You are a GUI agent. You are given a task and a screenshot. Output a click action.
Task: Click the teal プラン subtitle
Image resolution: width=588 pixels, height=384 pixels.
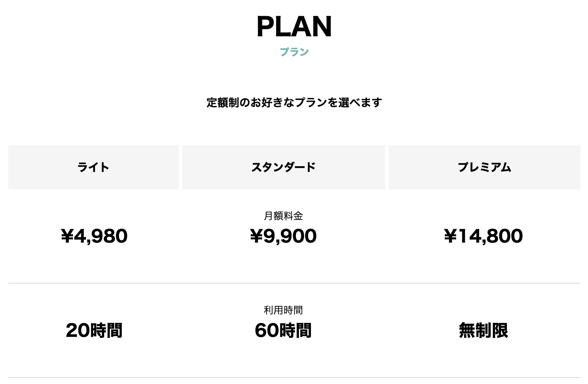tap(294, 52)
